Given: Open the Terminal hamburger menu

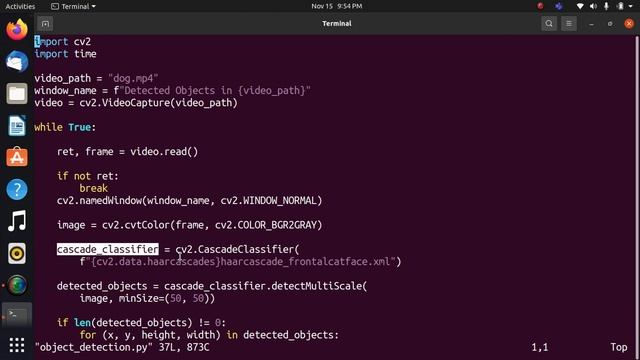Looking at the screenshot, I should coord(569,24).
